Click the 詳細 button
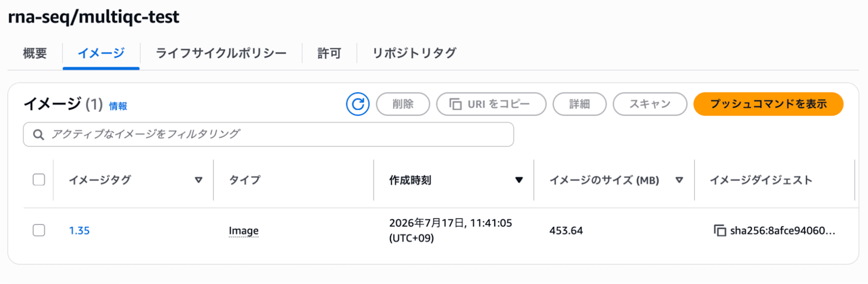Screen dimensions: 868x284 (x=579, y=104)
